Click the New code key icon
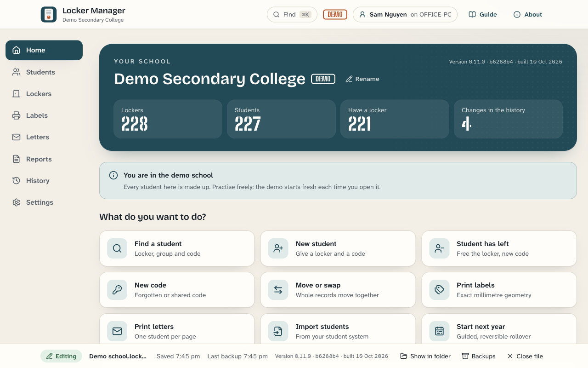The image size is (588, 368). 117,290
